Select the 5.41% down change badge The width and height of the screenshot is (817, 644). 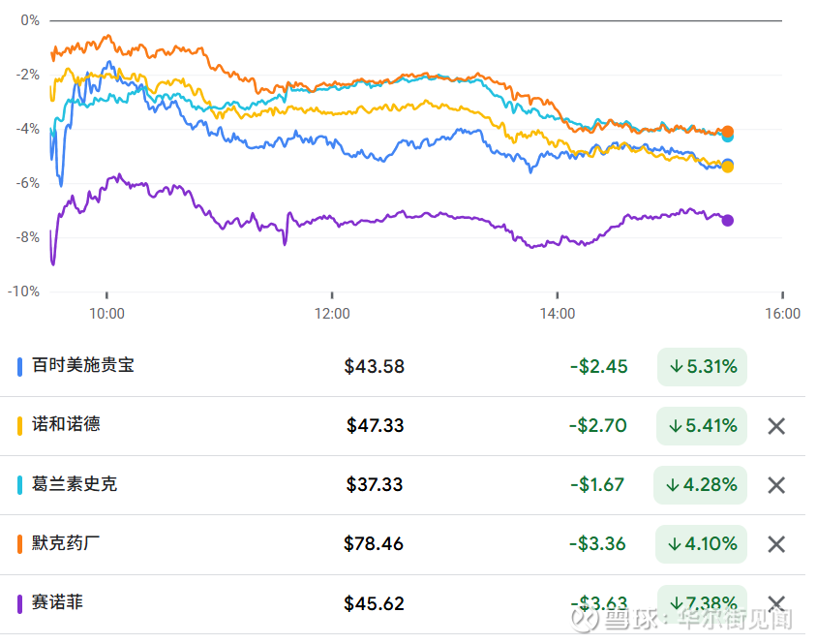[x=702, y=426]
